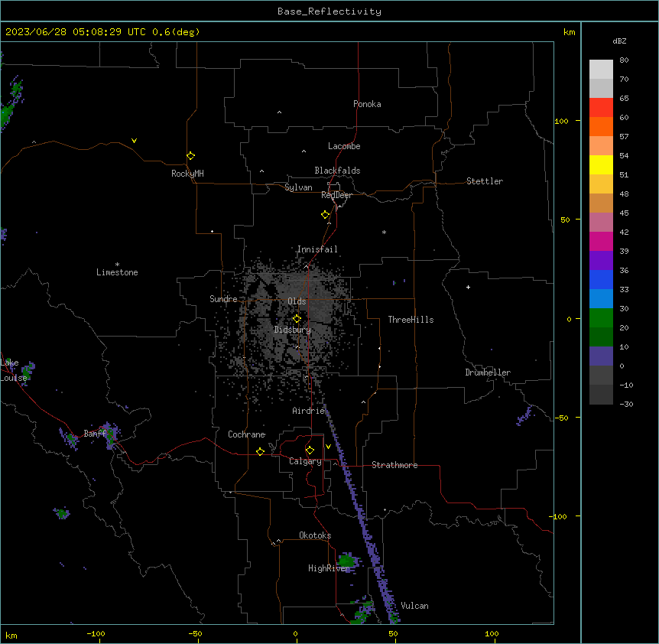Click the RockyMH label on map

187,174
